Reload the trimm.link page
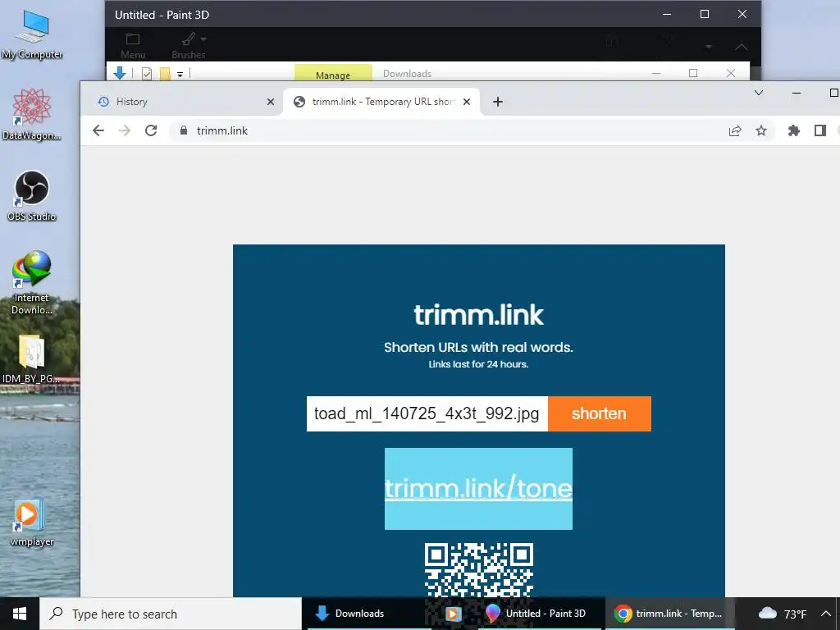This screenshot has width=840, height=630. (151, 130)
